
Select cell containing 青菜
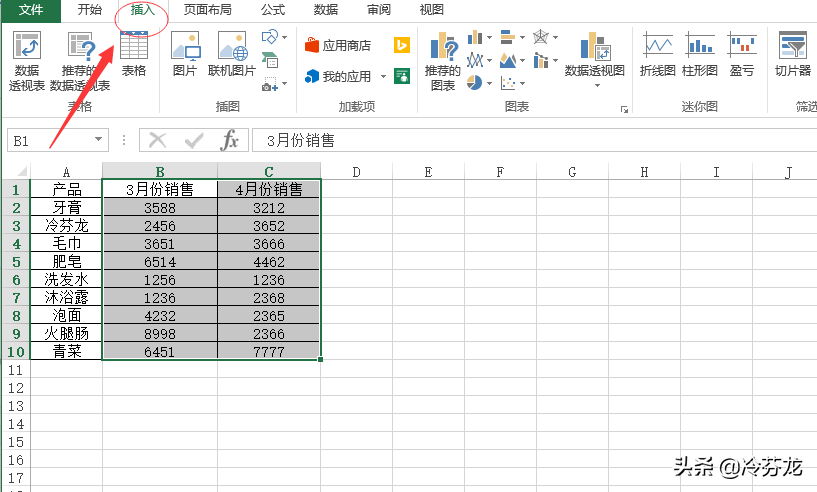point(67,351)
